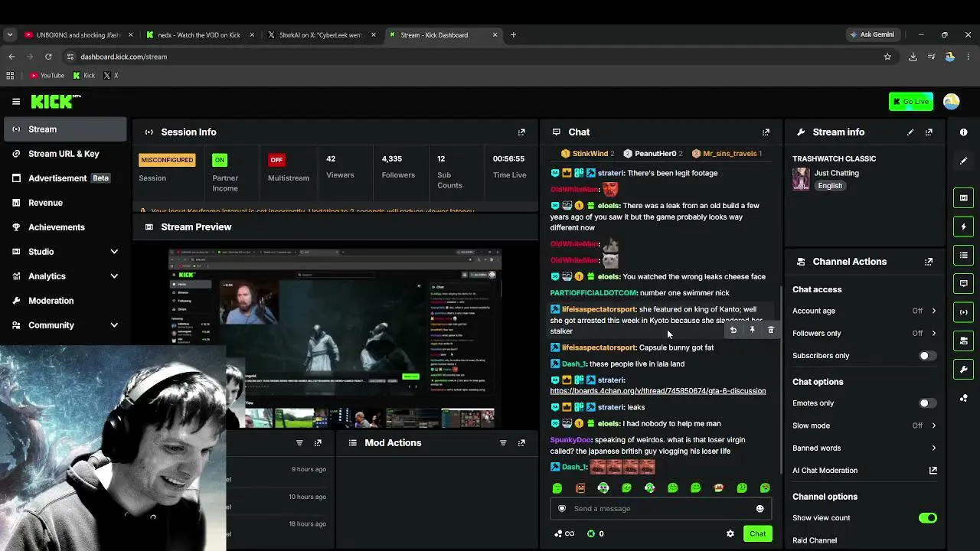Image resolution: width=980 pixels, height=551 pixels.
Task: Filter the Mod Actions panel
Action: click(503, 443)
